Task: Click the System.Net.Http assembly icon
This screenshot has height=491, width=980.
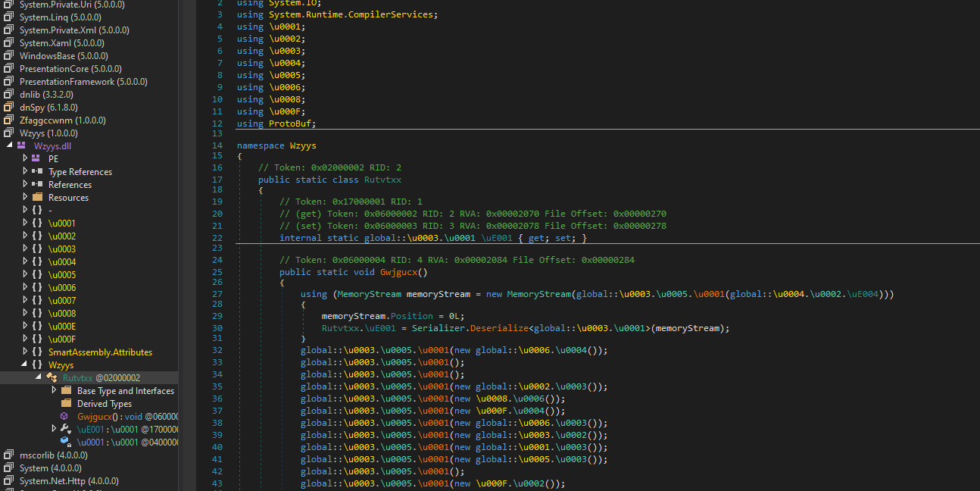Action: tap(8, 481)
